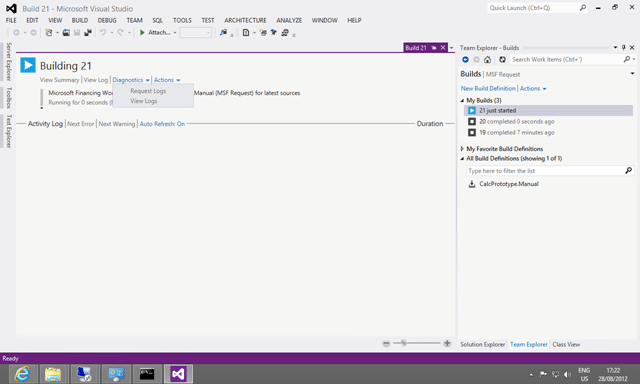The width and height of the screenshot is (640, 384).
Task: Click the View Summary link
Action: [60, 80]
